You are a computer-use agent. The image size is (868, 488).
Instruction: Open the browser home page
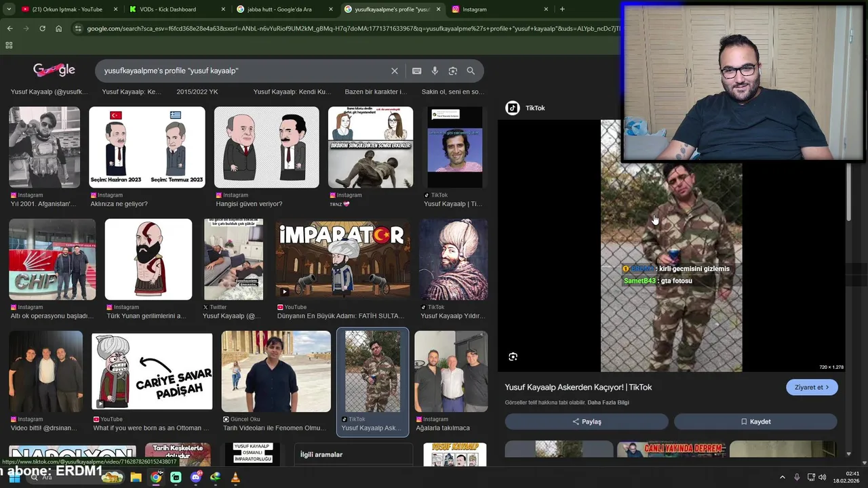(x=58, y=28)
